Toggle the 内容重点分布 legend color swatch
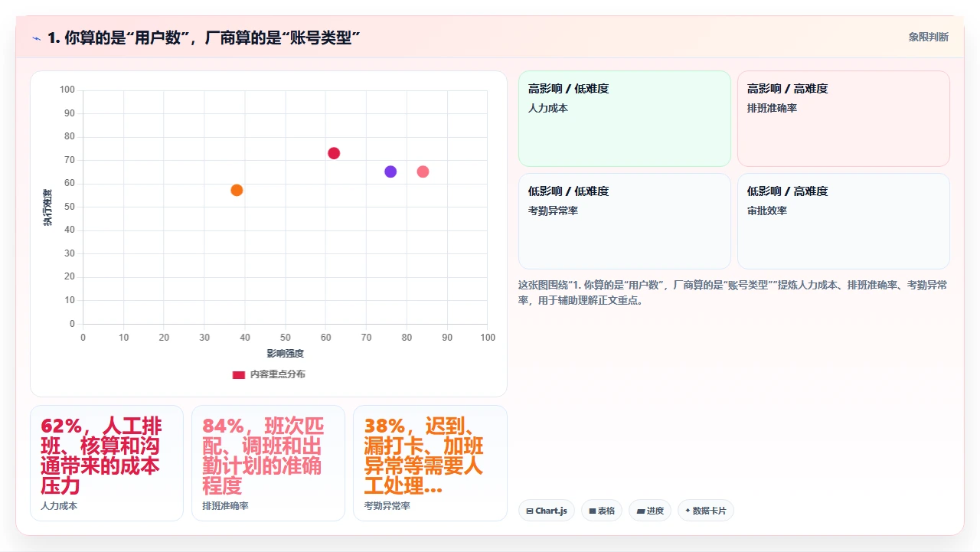This screenshot has width=980, height=552. (x=239, y=374)
